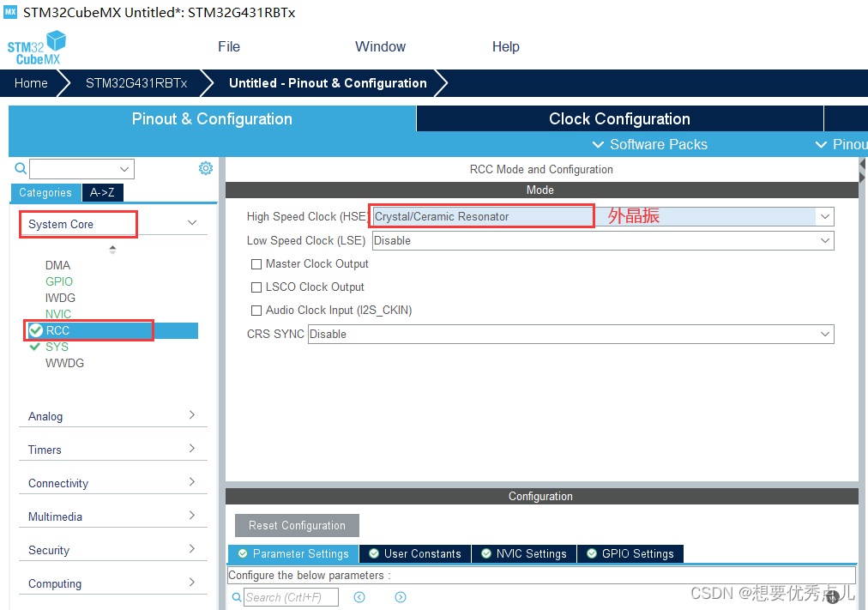
Task: Click Untitled - Pinout & Configuration breadcrumb
Action: tap(328, 83)
